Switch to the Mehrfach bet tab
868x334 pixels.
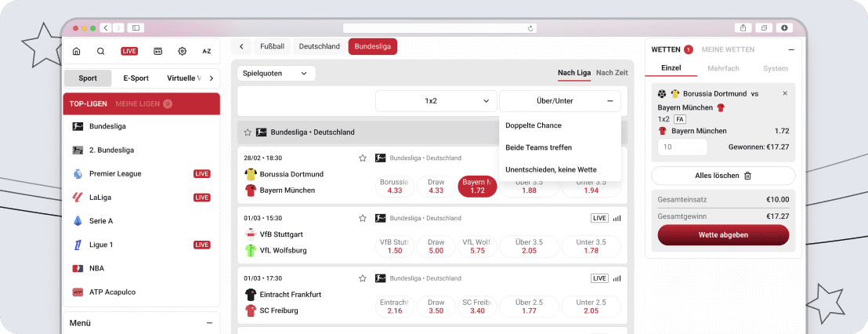click(723, 68)
